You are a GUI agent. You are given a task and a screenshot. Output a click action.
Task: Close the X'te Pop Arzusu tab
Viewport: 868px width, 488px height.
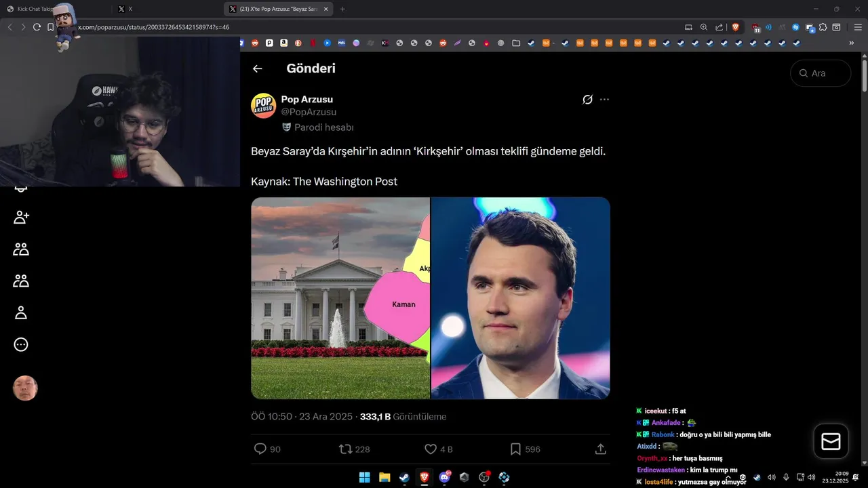[326, 9]
